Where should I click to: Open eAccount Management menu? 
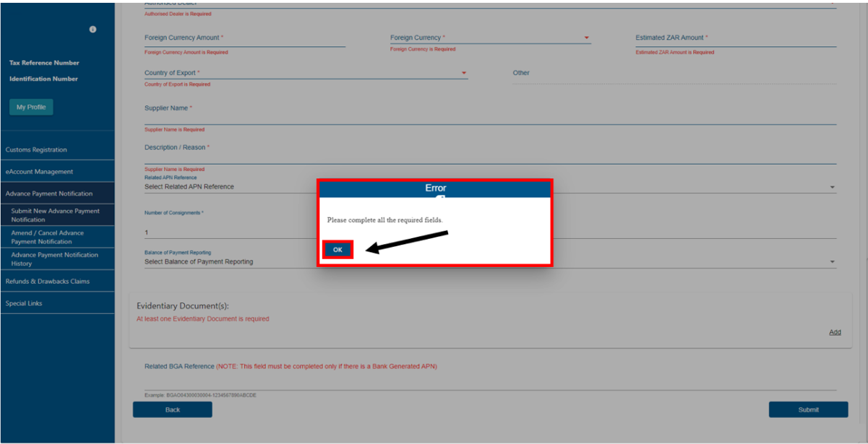click(x=39, y=172)
